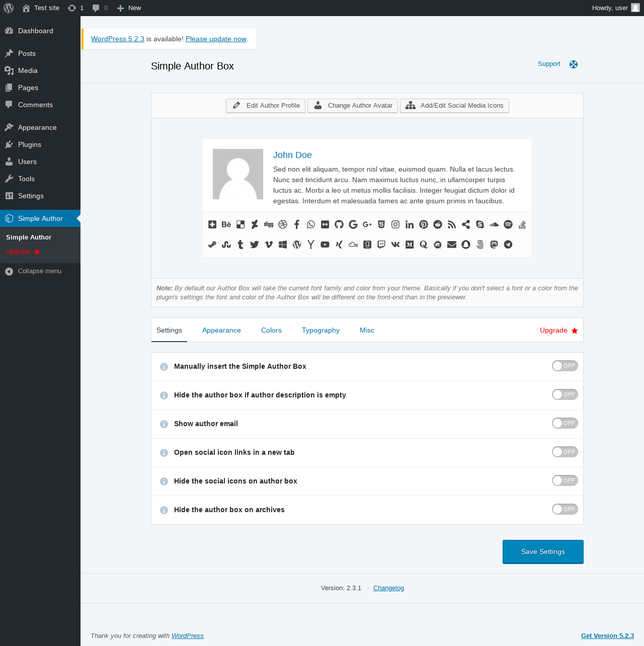The height and width of the screenshot is (646, 644).
Task: Click info icon beside Show author email
Action: tap(164, 424)
